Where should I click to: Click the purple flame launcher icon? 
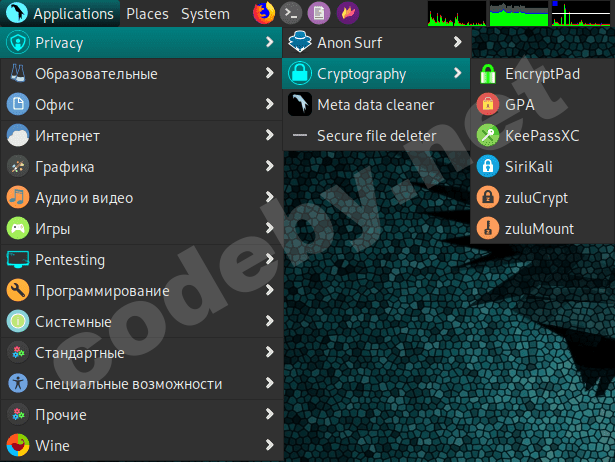348,13
